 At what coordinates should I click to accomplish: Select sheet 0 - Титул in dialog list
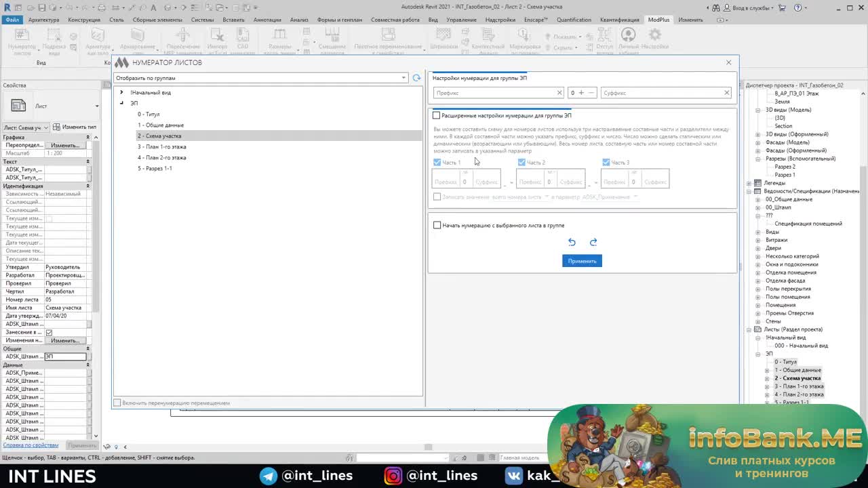coord(149,114)
